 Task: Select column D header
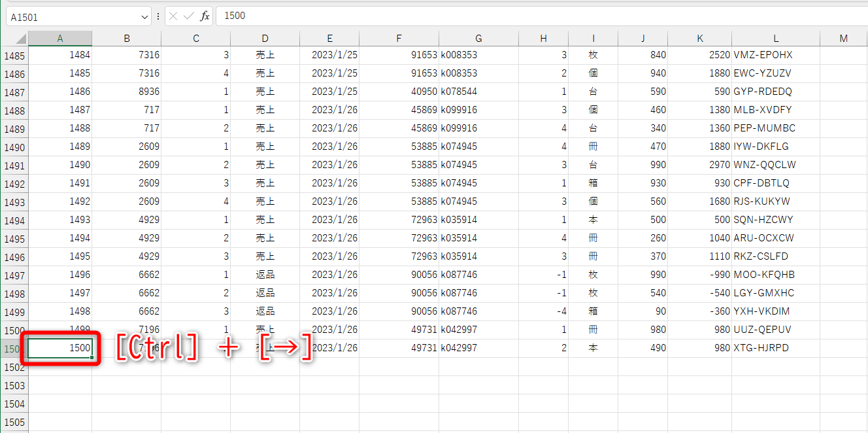click(x=265, y=39)
